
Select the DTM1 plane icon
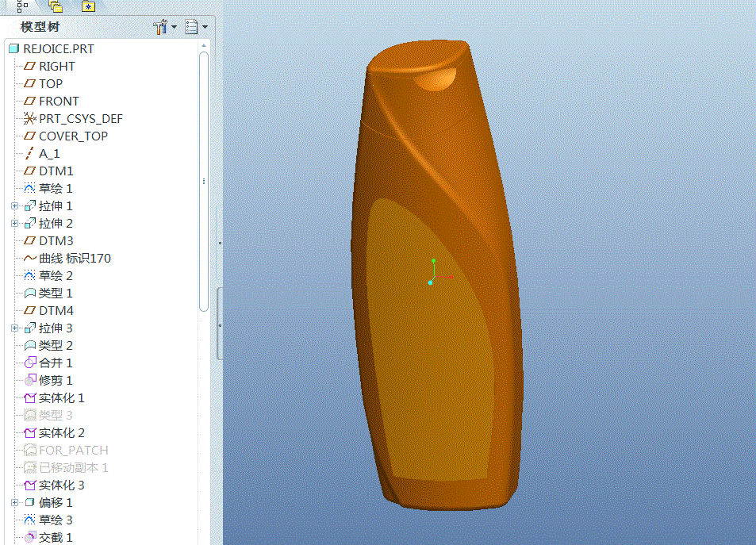click(30, 171)
